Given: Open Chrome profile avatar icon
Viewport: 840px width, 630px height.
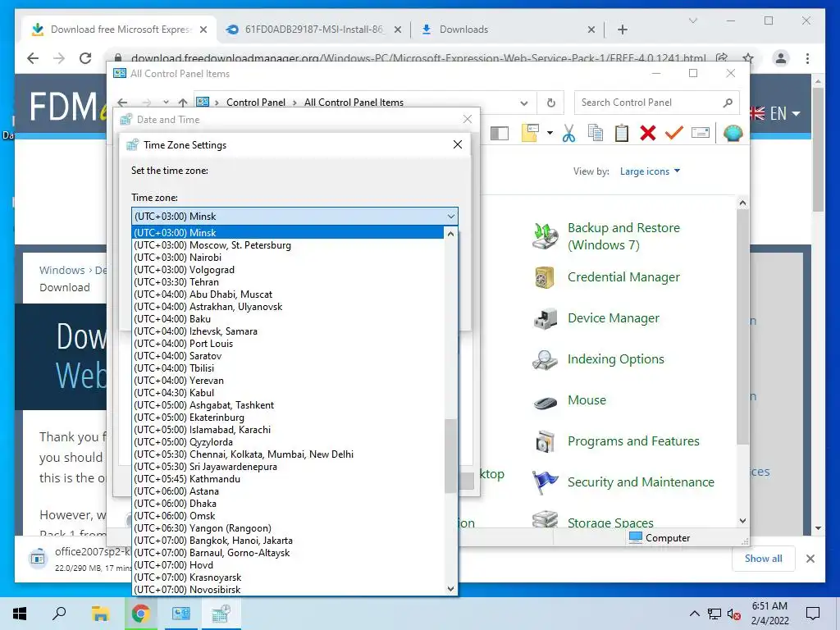Looking at the screenshot, I should (781, 58).
